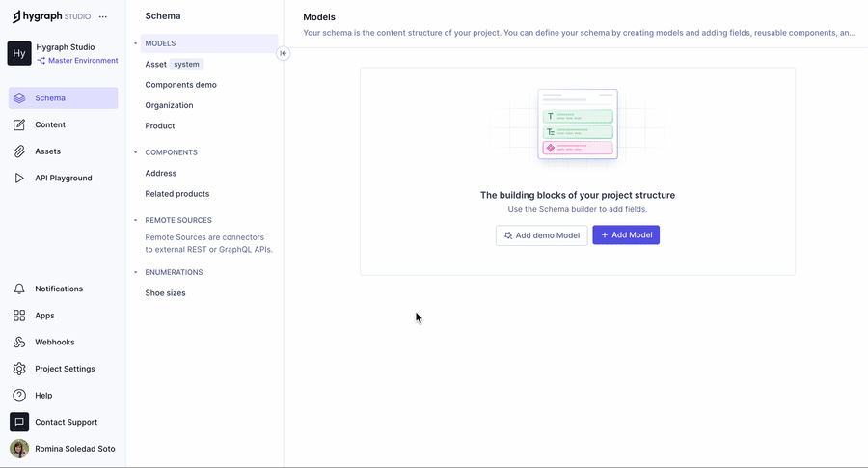This screenshot has width=868, height=468.
Task: Click Romina Soledad Soto's profile picture
Action: coord(19,449)
